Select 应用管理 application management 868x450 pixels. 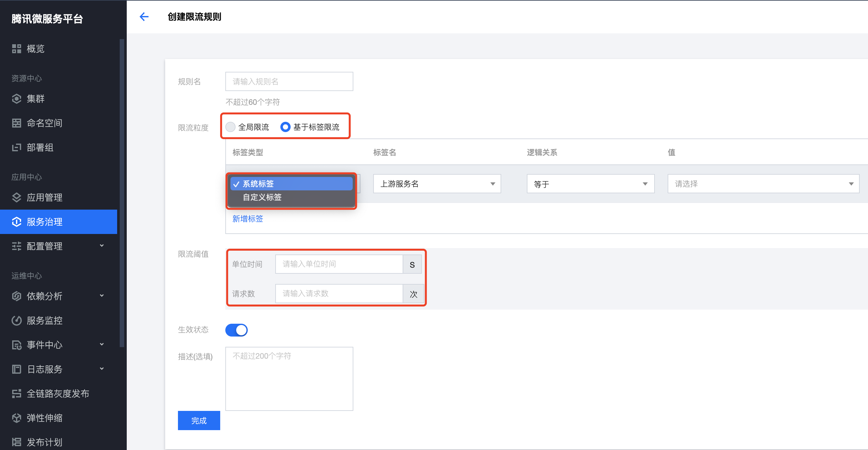coord(44,197)
